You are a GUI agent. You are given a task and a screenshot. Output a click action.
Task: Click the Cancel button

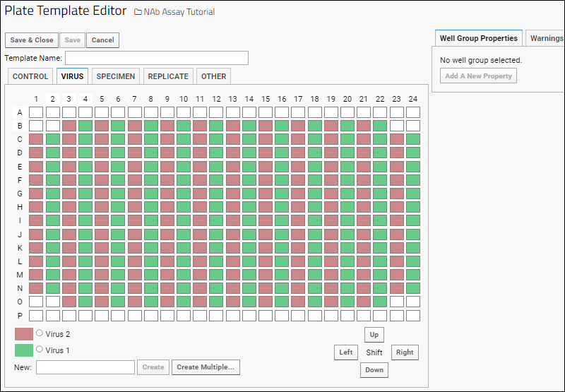102,40
